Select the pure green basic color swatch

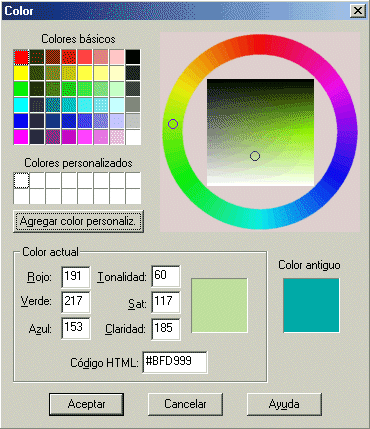pos(21,89)
